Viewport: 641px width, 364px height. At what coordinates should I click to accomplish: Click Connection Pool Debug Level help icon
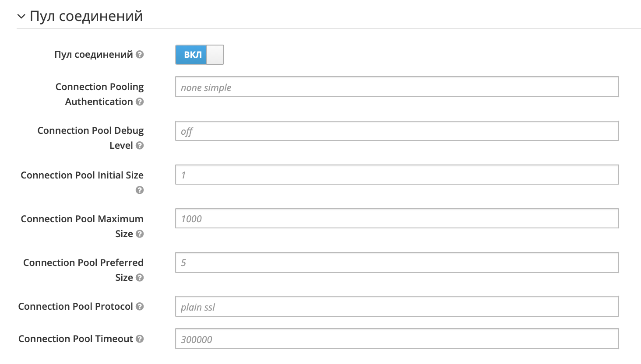(140, 146)
